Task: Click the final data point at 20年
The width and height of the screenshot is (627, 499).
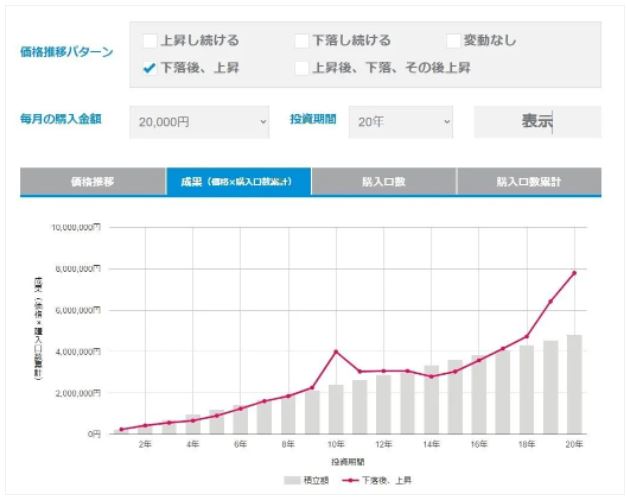Action: (574, 273)
